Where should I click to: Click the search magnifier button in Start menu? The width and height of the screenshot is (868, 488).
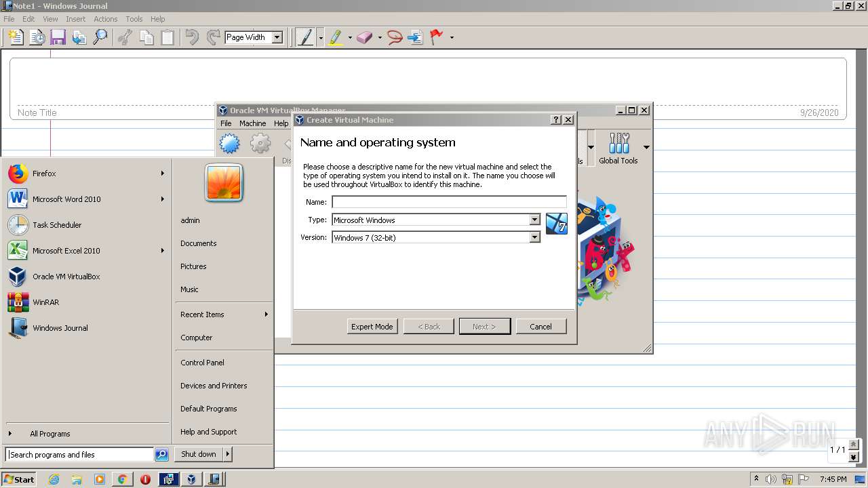(x=161, y=455)
